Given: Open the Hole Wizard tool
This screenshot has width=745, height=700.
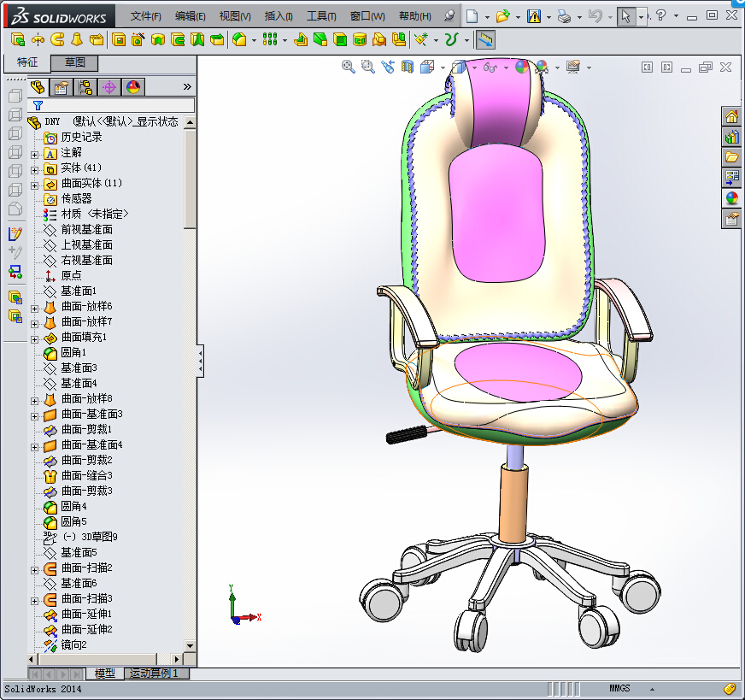Looking at the screenshot, I should click(138, 40).
